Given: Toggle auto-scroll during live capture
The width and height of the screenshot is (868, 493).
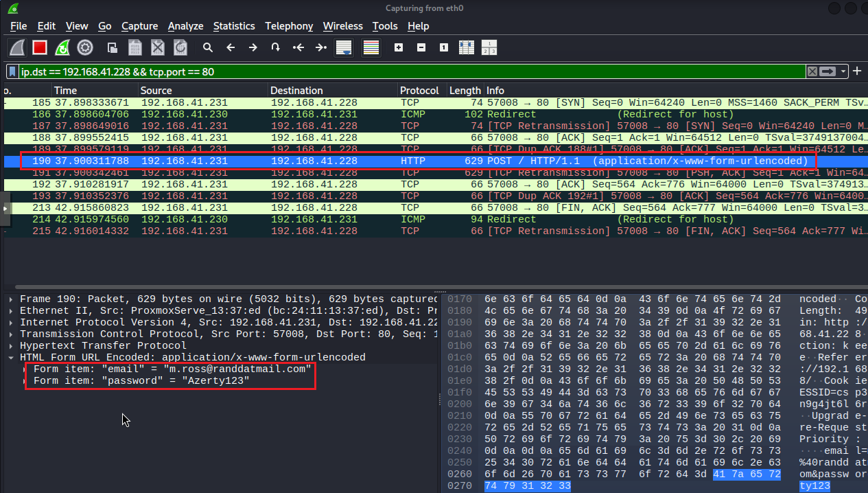Looking at the screenshot, I should 343,47.
